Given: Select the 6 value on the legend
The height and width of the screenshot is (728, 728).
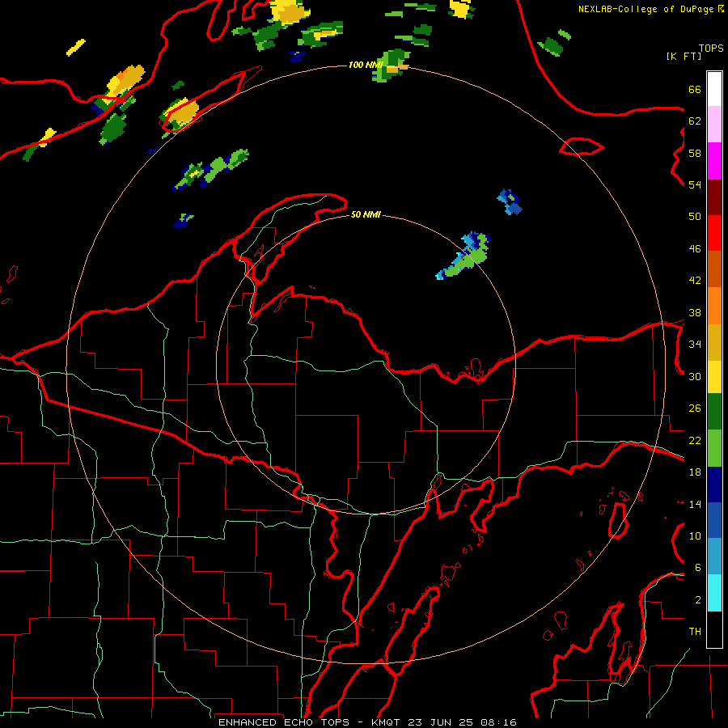Looking at the screenshot, I should tap(698, 568).
